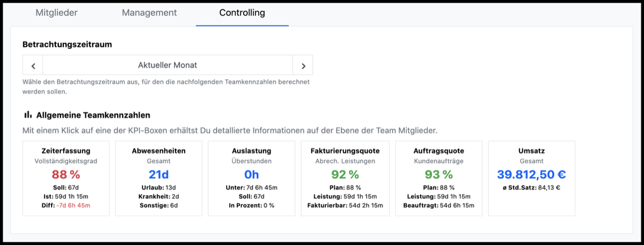Click the 39.812,50 € revenue figure
Image resolution: width=644 pixels, height=245 pixels.
pos(531,174)
